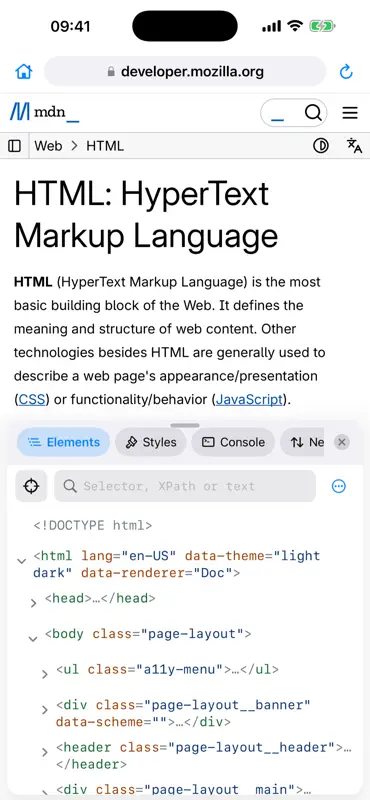Expand the head element node
The width and height of the screenshot is (370, 800).
[33, 604]
